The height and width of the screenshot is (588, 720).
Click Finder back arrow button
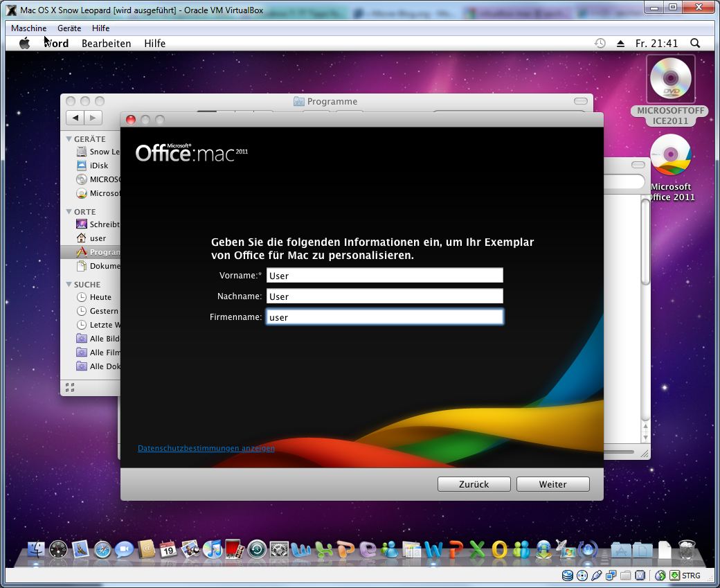point(75,118)
